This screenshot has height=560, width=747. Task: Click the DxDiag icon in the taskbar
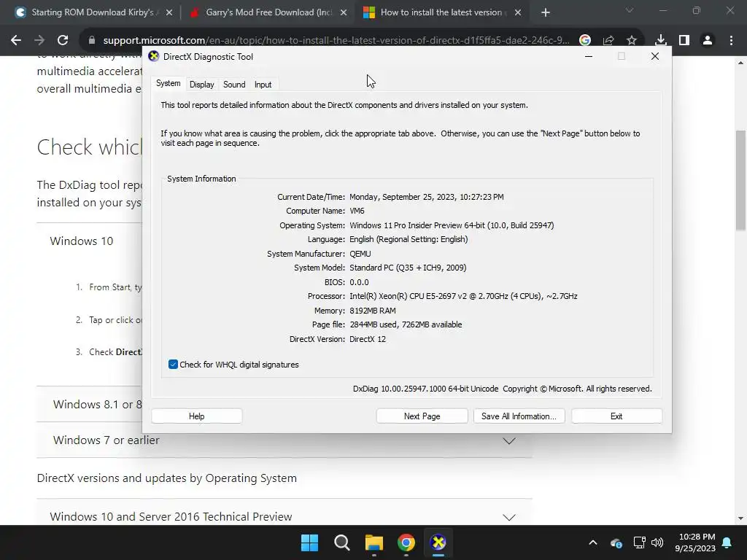(x=438, y=542)
